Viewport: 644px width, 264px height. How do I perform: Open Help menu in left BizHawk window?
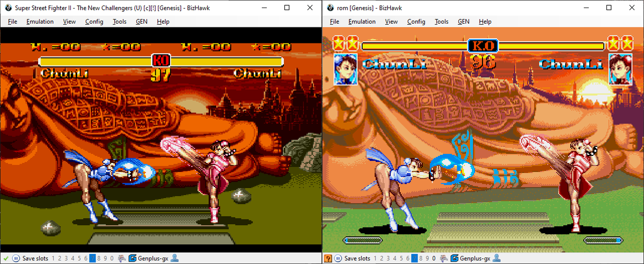(x=163, y=22)
